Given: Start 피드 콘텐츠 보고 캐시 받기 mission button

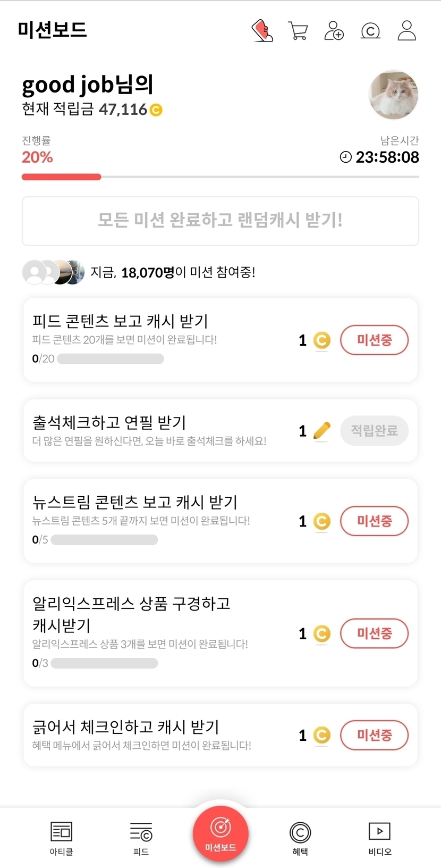Looking at the screenshot, I should [374, 340].
